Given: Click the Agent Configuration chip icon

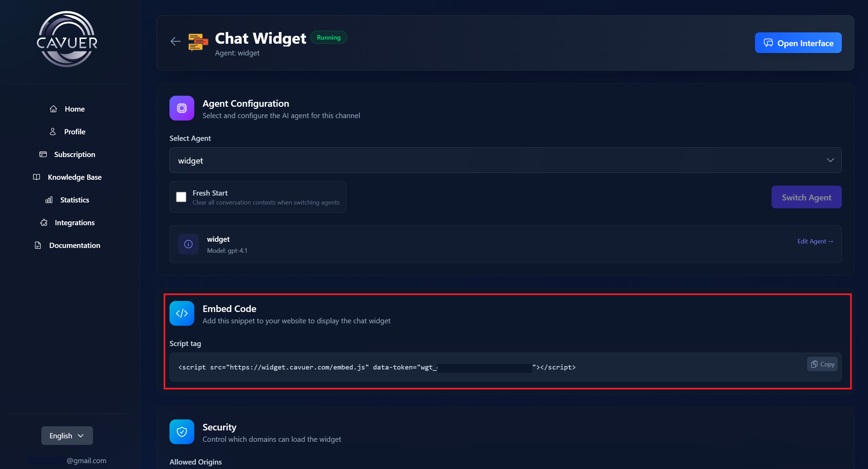Looking at the screenshot, I should tap(182, 108).
